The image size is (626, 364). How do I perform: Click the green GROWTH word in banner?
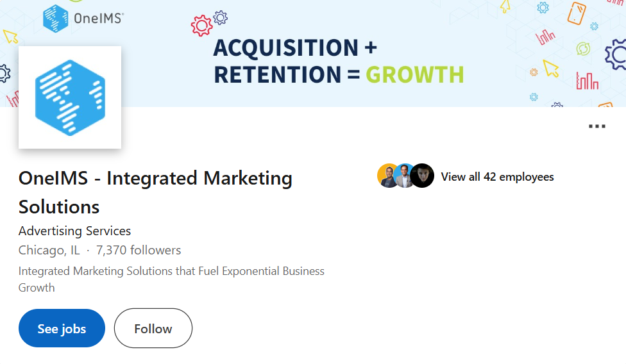(414, 74)
